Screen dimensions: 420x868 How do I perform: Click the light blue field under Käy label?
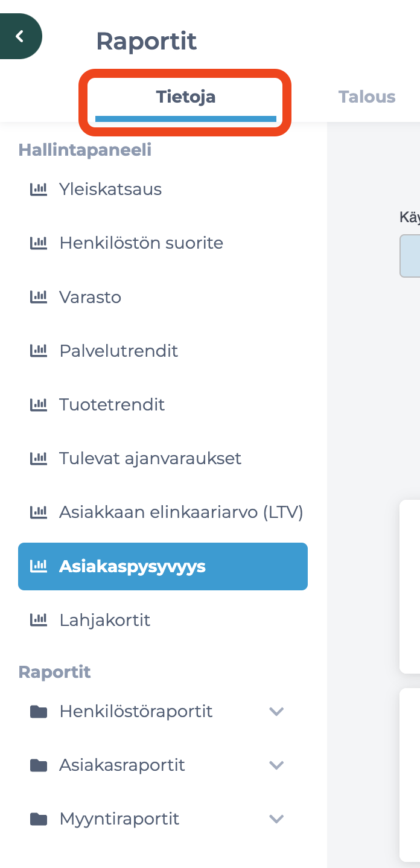point(410,256)
